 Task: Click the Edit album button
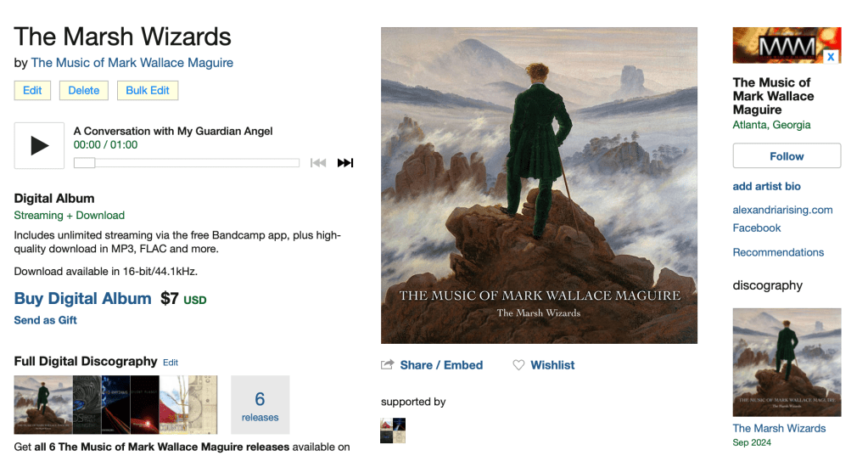[x=32, y=90]
